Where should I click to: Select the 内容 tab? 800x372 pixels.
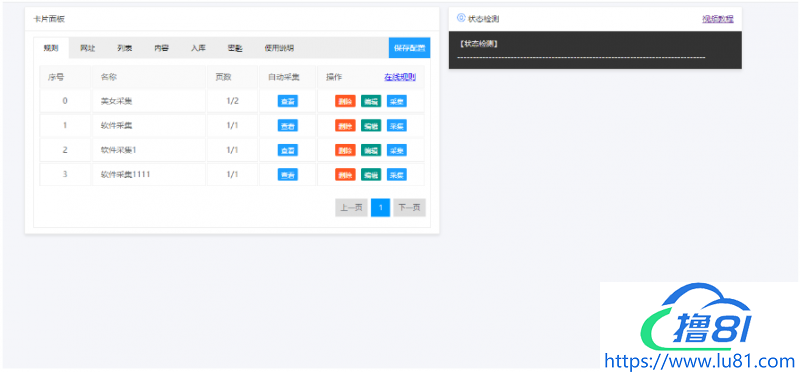162,48
